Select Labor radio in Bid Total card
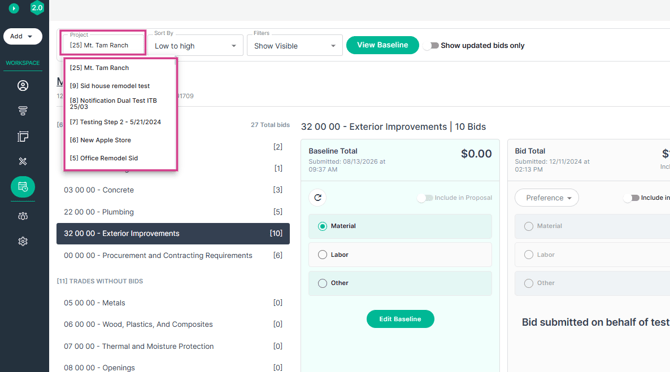Screen dimensions: 670x372 (529, 255)
